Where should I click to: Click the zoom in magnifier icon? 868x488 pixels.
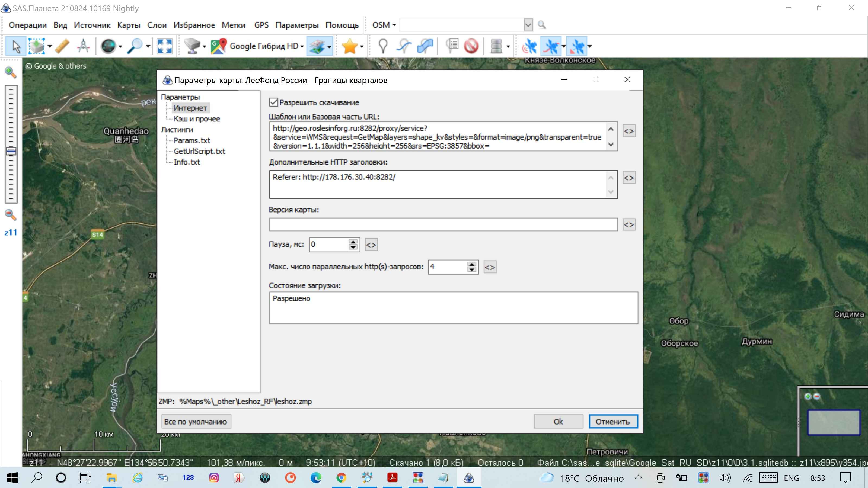point(11,72)
